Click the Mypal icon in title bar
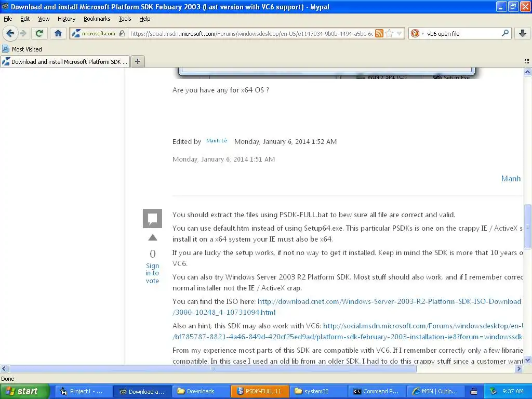Image resolution: width=532 pixels, height=399 pixels. click(x=5, y=6)
